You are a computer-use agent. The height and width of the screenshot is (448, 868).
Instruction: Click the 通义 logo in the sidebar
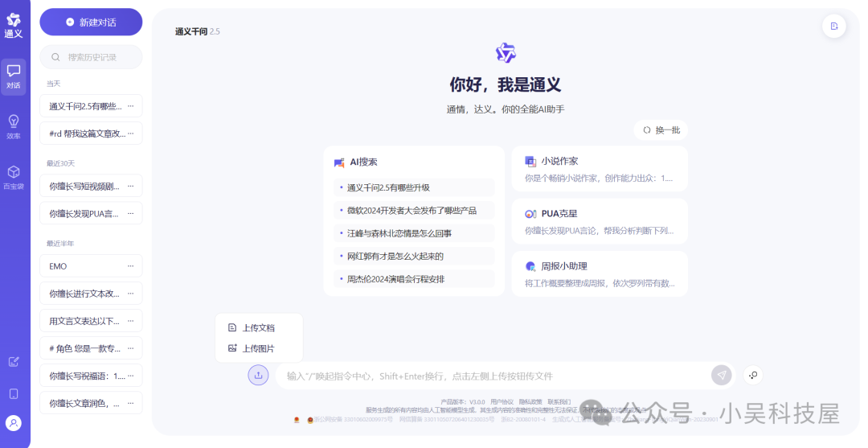[14, 26]
